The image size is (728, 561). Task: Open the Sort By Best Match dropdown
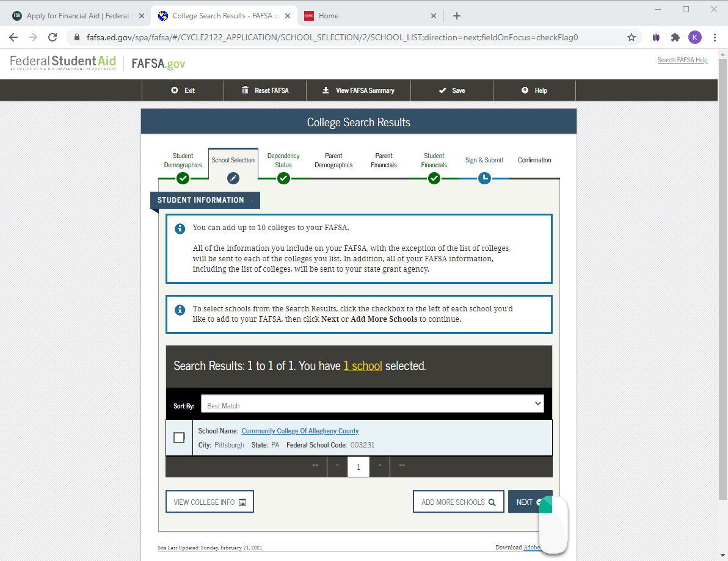click(373, 404)
